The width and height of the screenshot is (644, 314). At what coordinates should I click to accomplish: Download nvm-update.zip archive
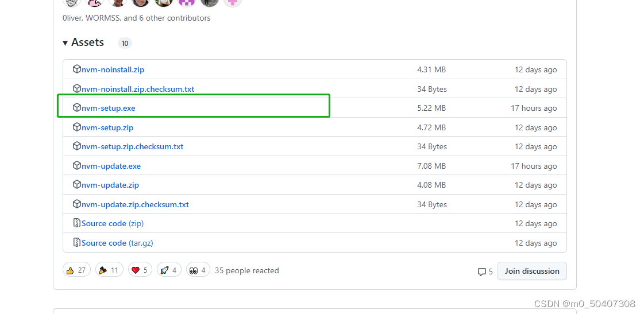click(110, 185)
